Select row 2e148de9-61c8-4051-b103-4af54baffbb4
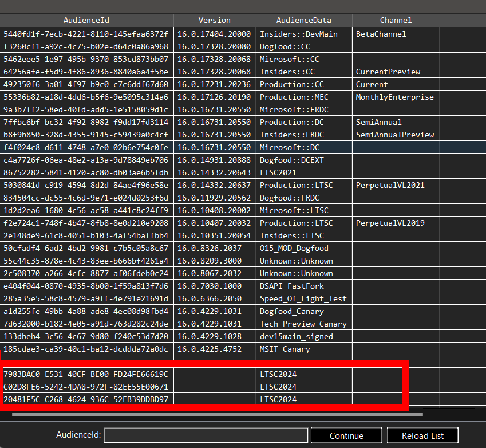This screenshot has width=486, height=448. [243, 235]
